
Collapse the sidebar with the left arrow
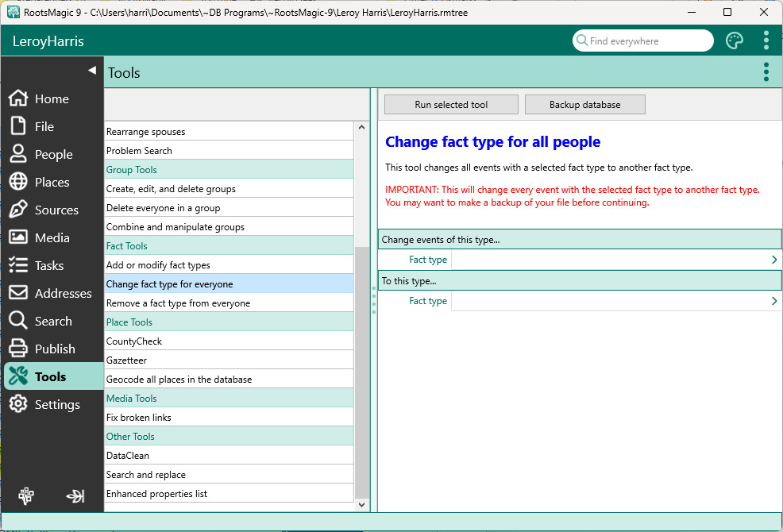(91, 71)
